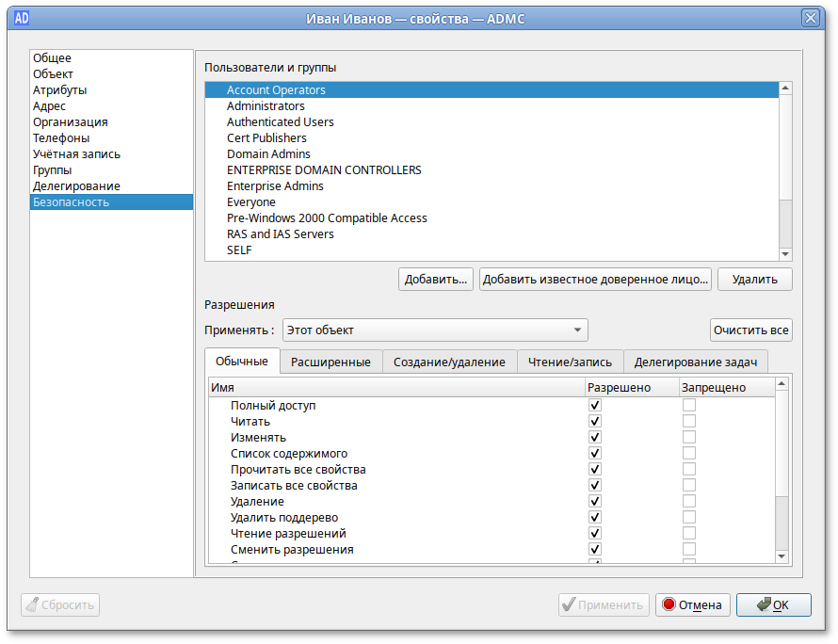Uncheck allowed checkbox for Полный доступ

pos(594,406)
